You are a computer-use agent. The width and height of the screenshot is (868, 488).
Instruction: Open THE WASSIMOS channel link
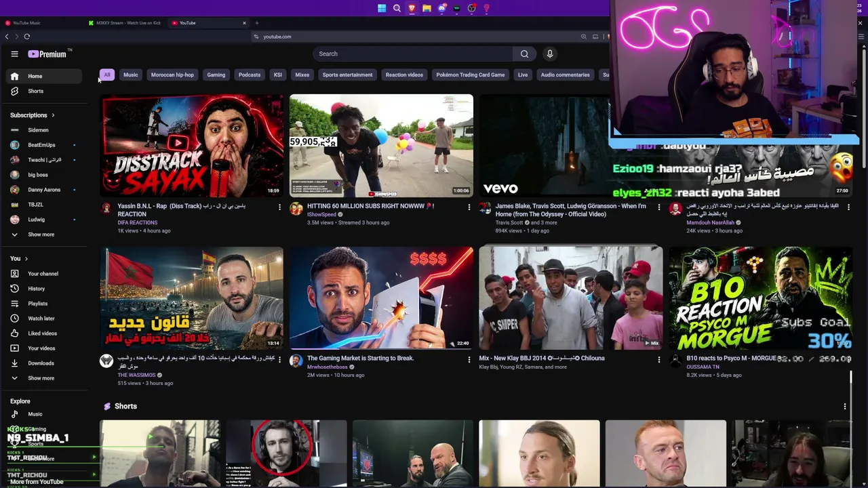pyautogui.click(x=137, y=375)
